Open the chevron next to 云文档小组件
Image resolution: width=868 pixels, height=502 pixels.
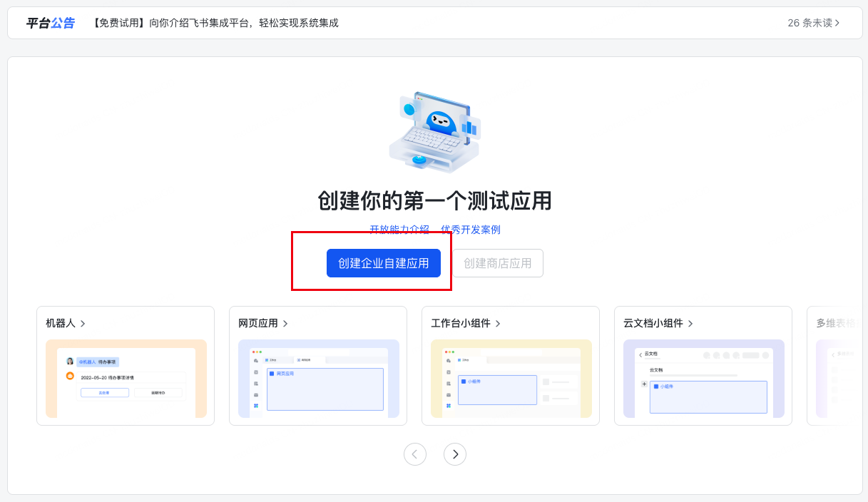click(x=690, y=324)
